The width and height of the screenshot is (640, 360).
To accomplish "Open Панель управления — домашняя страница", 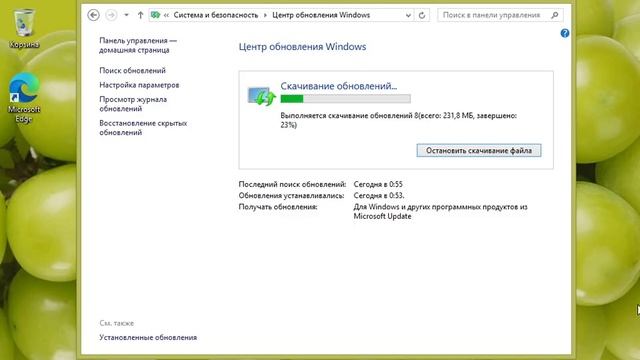I will tap(138, 45).
